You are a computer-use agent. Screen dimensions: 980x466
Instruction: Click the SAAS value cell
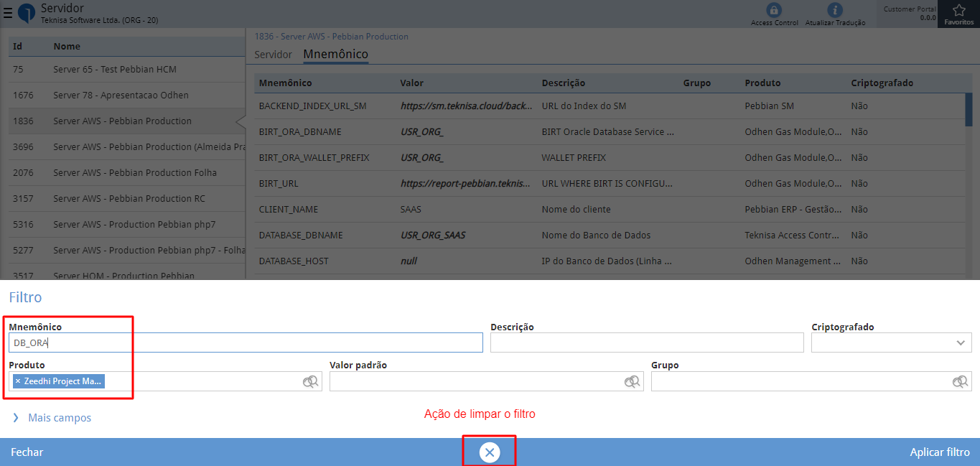[411, 210]
